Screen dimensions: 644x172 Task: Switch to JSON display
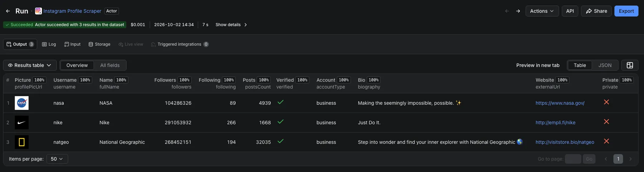pos(605,65)
